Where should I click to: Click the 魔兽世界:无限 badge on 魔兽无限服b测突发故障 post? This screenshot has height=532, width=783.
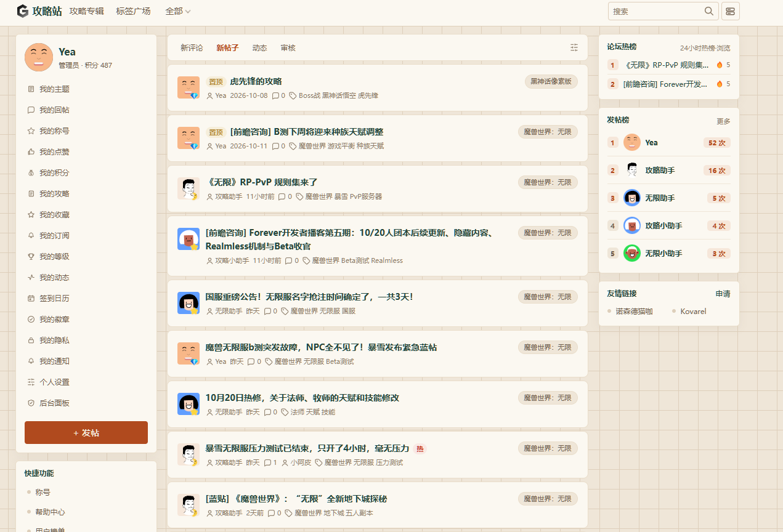tap(548, 347)
